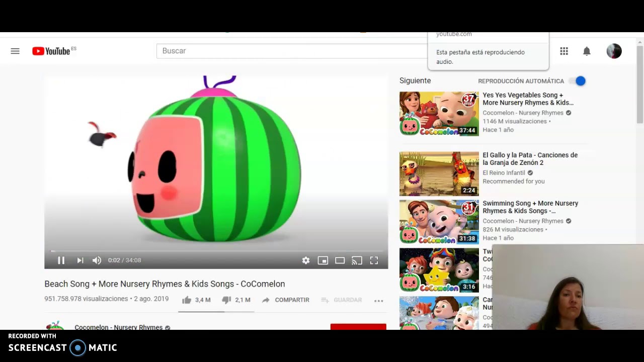Click the 951.758.978 visualizaciones view count
Viewport: 644px width, 362px height.
tap(86, 299)
